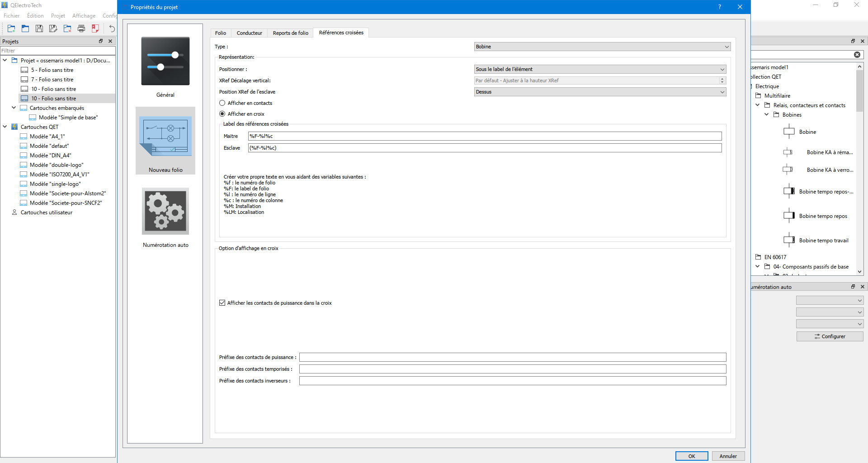Select the Références croisées tab

341,33
